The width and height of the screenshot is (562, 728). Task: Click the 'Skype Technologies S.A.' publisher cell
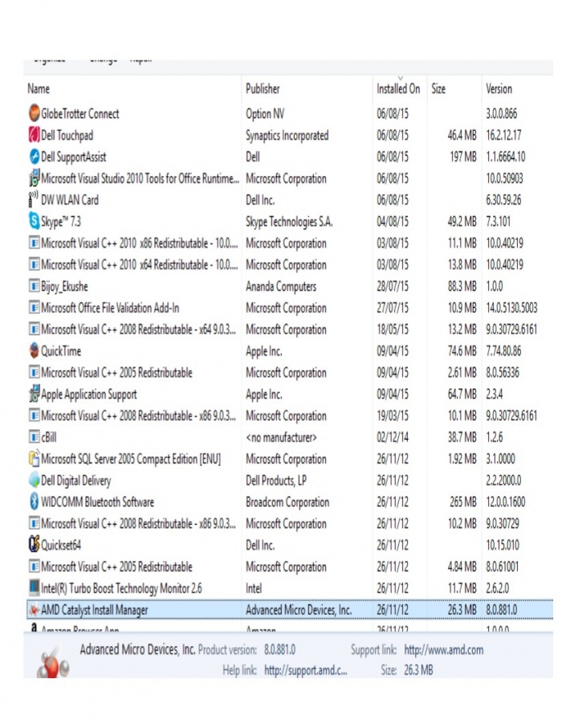pos(289,222)
